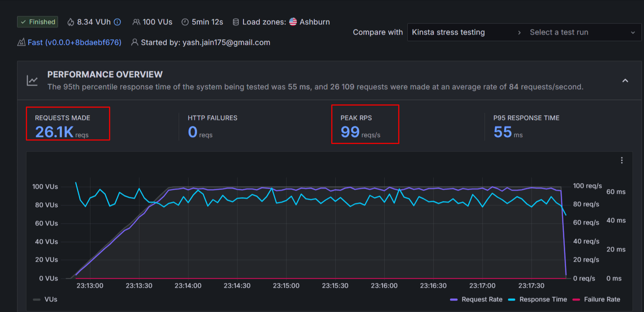Open the Select a test run dropdown
This screenshot has height=312, width=644.
(x=581, y=32)
